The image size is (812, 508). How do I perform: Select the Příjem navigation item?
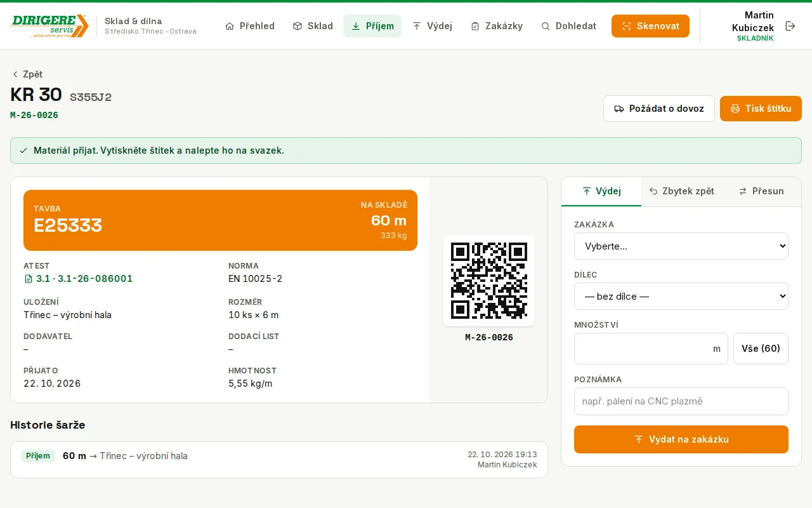372,26
